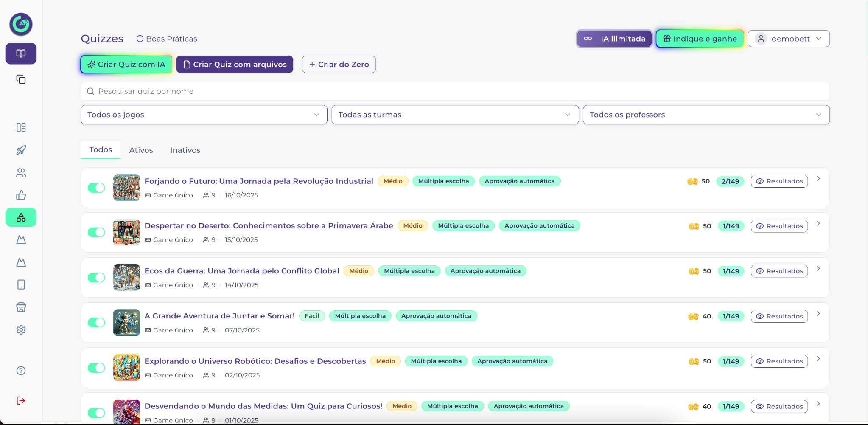
Task: Select the Inativos tab
Action: [185, 150]
